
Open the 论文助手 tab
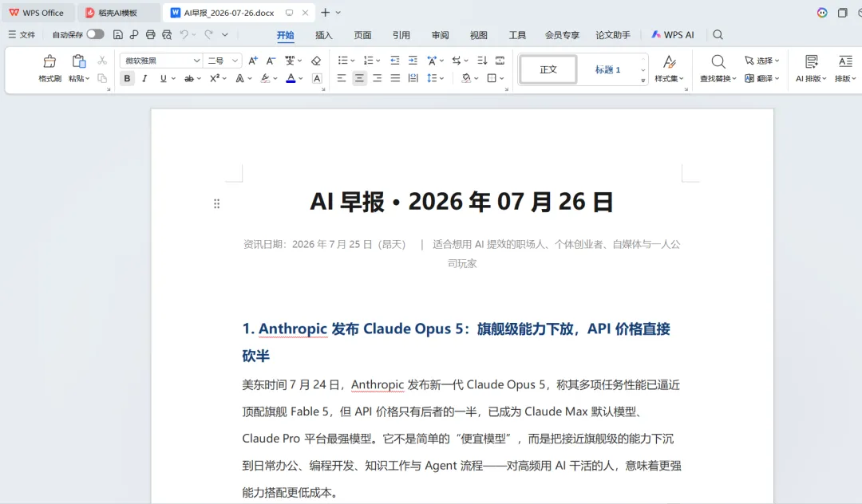click(x=613, y=34)
